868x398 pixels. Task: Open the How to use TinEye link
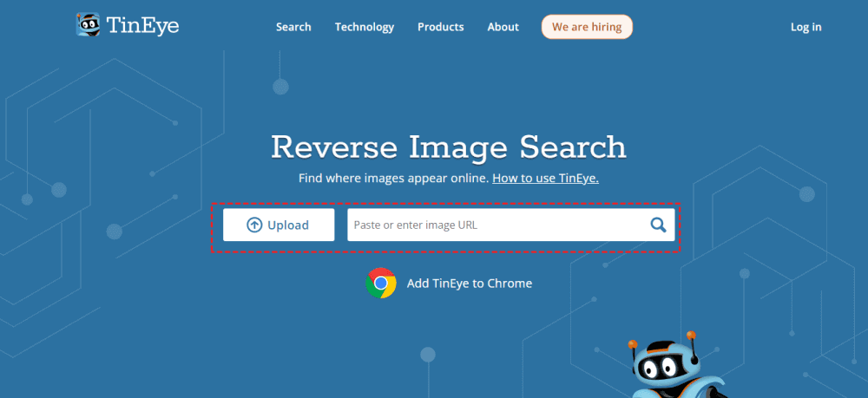pos(545,179)
